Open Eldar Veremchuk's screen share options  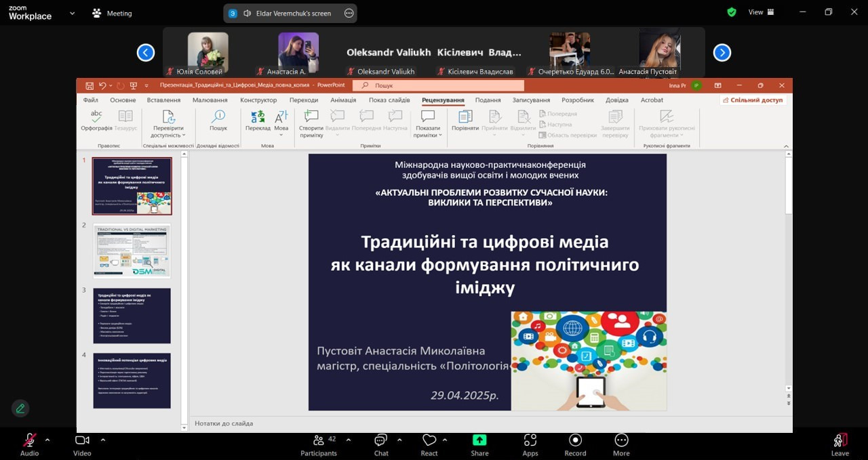[349, 13]
